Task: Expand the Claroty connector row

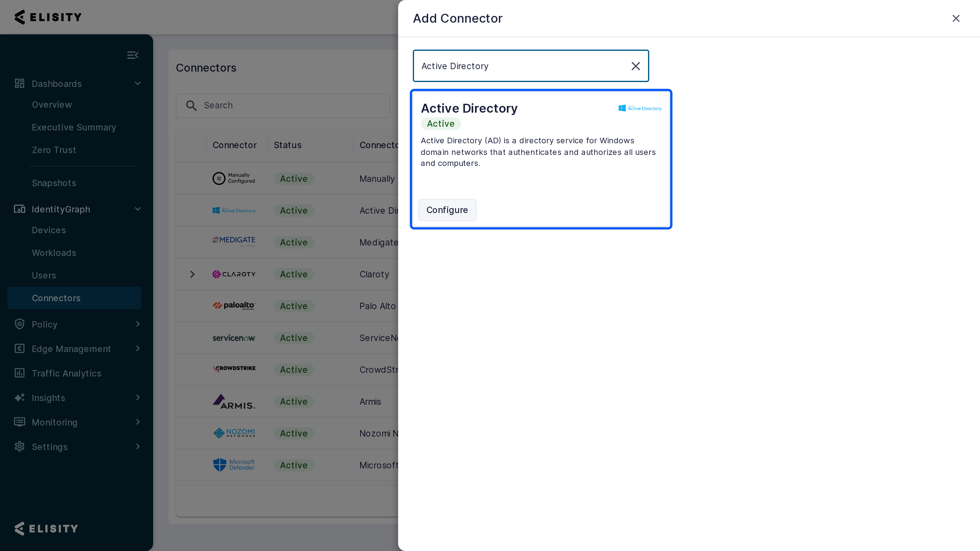Action: (192, 274)
